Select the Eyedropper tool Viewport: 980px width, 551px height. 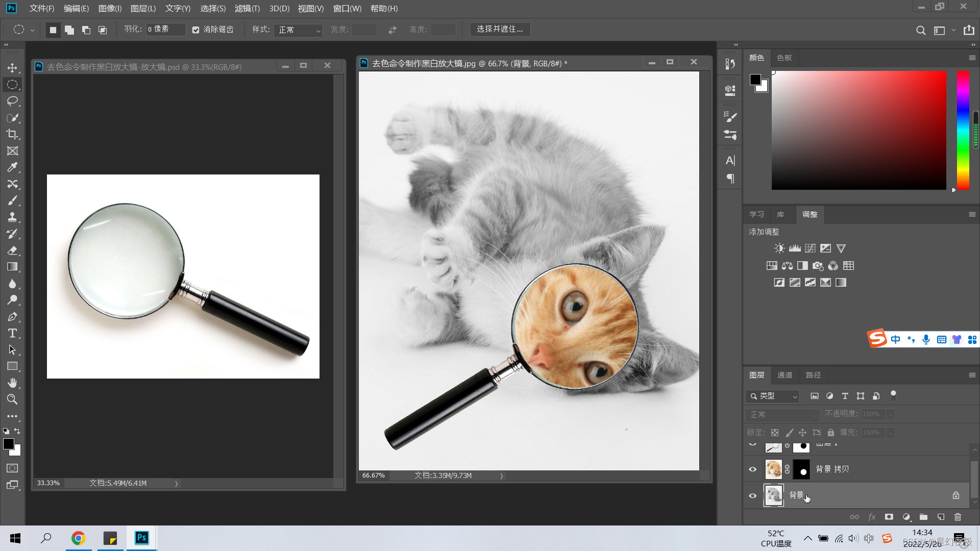point(12,167)
